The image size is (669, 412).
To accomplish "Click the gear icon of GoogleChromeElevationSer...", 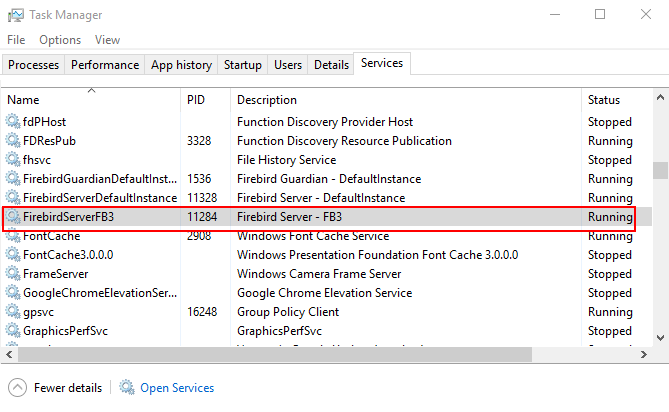I will 13,293.
